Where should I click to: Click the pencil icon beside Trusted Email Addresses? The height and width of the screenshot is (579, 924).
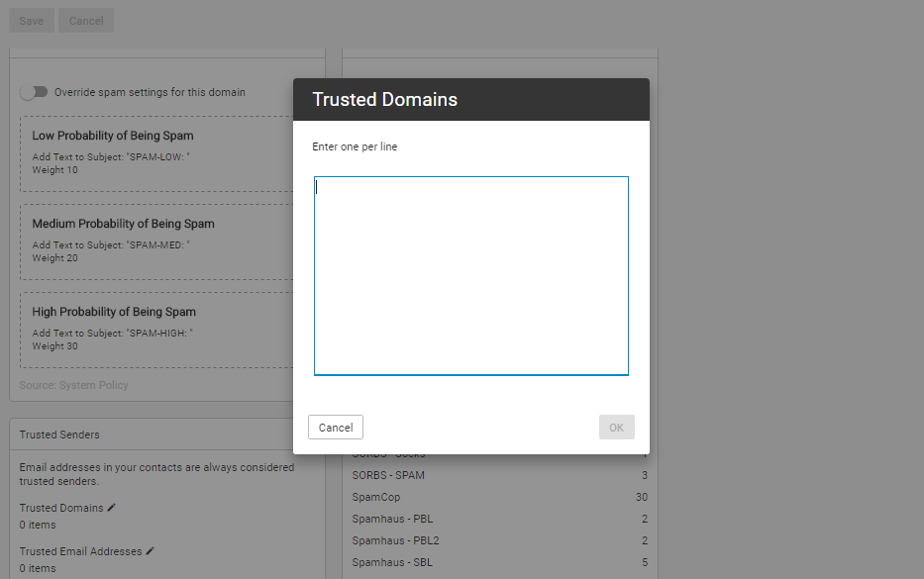pos(151,551)
